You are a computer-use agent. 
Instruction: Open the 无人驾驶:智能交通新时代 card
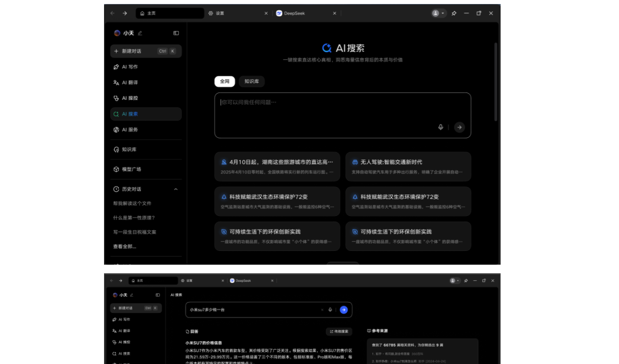coord(408,166)
